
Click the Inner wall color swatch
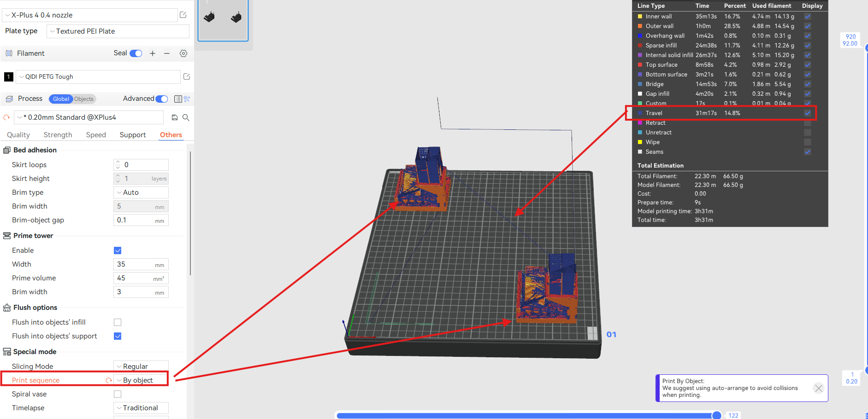pos(639,16)
